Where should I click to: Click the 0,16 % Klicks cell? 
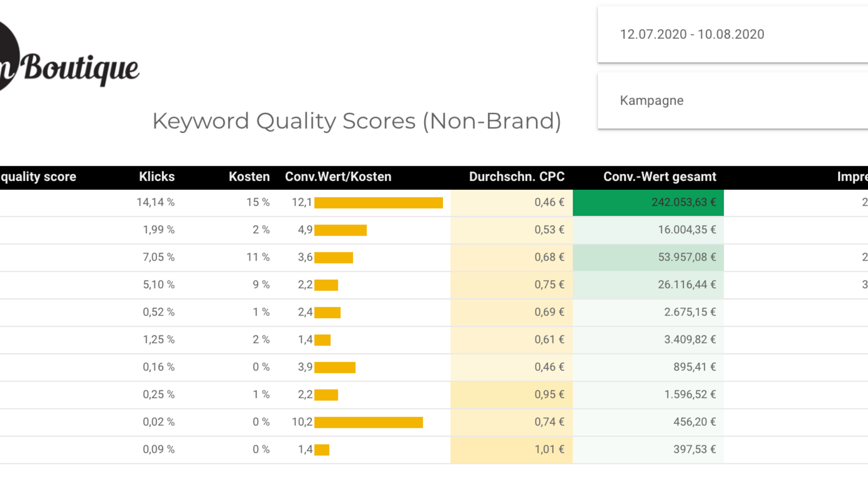point(159,367)
